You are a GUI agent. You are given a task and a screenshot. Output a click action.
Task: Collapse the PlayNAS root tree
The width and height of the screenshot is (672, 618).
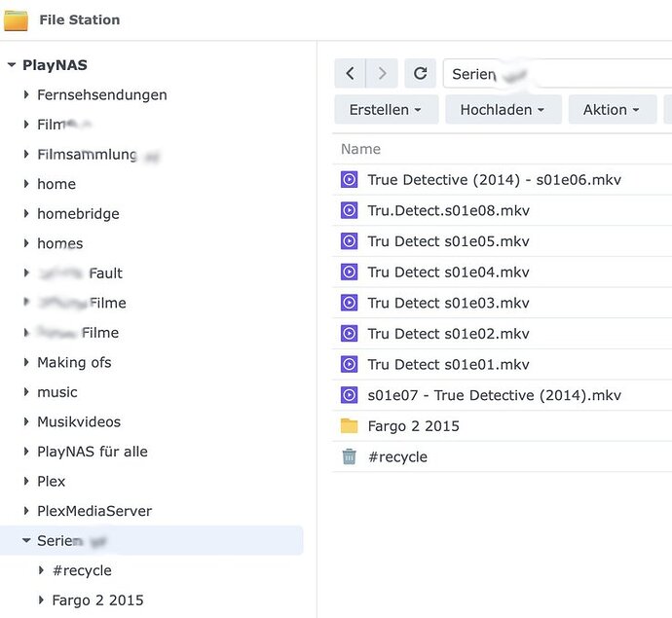tap(12, 65)
